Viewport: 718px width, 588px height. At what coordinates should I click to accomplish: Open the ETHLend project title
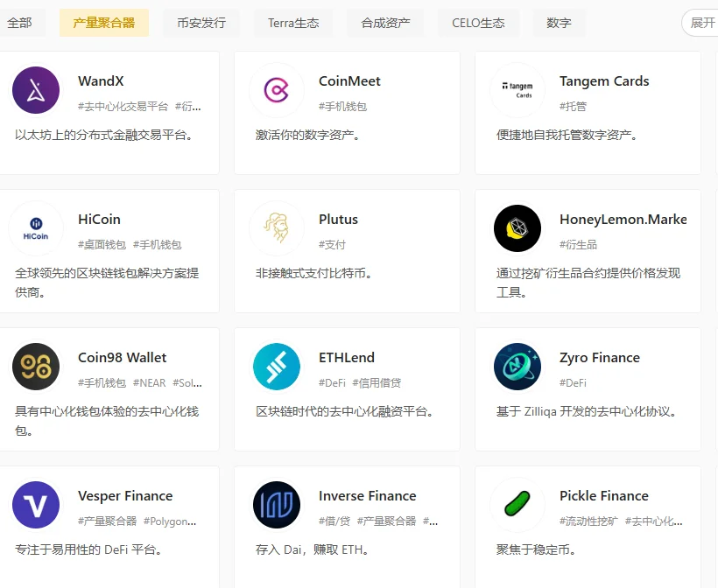[347, 357]
